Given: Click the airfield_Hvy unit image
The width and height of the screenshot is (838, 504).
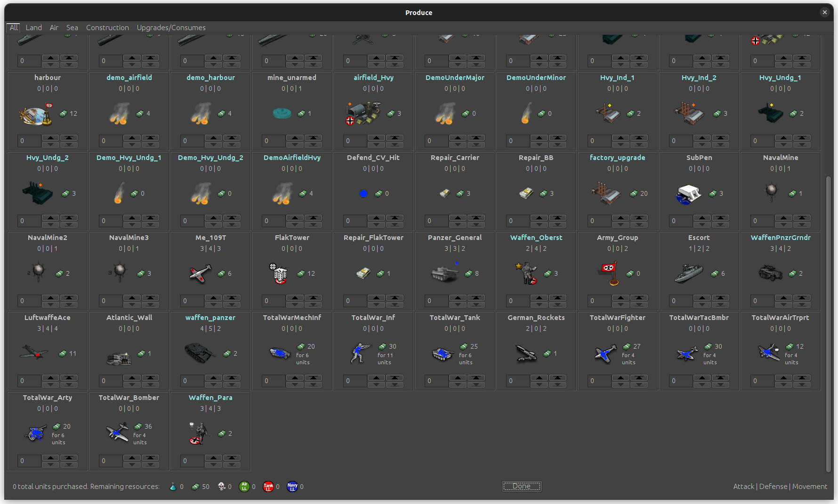Looking at the screenshot, I should click(363, 113).
